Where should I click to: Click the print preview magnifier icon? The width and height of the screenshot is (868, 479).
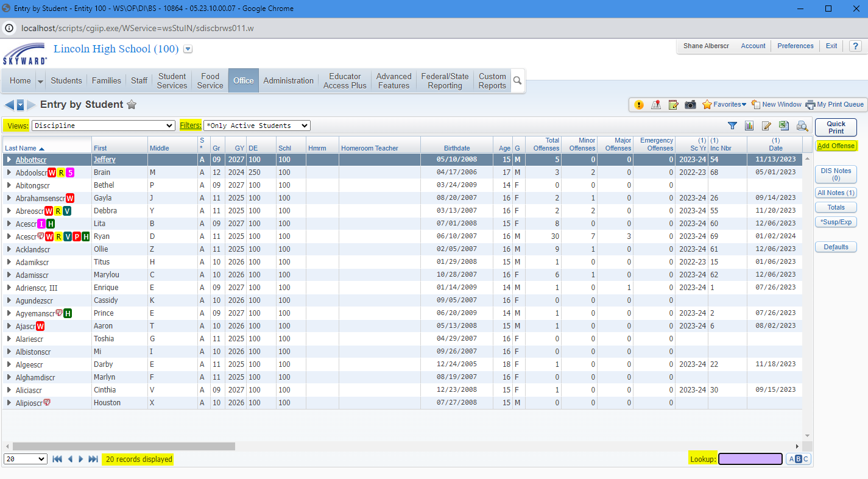802,126
